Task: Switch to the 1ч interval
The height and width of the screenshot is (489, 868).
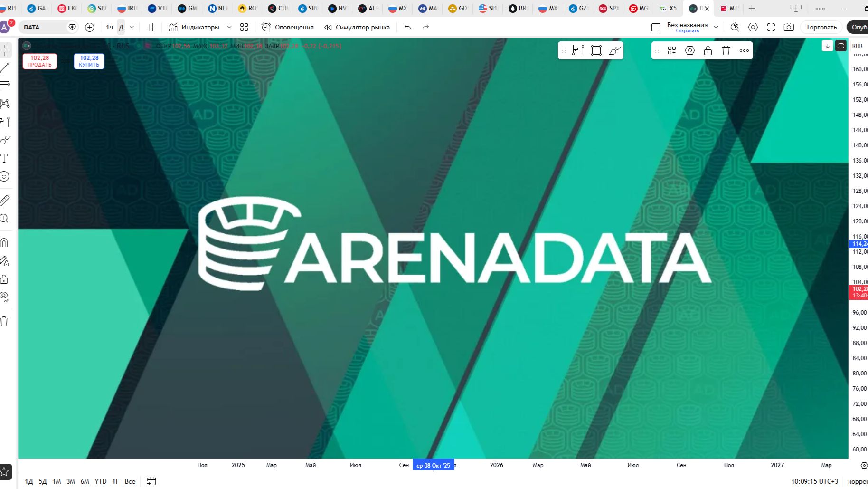Action: [110, 27]
